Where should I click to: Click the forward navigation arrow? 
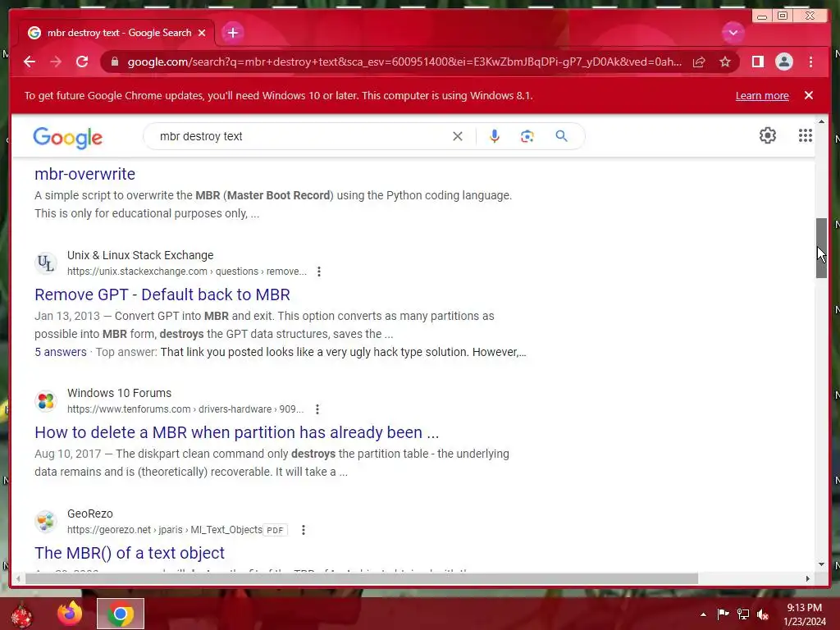56,62
